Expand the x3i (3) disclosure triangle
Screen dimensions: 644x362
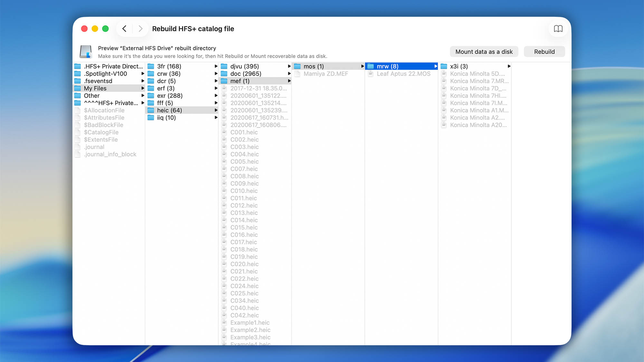[509, 66]
